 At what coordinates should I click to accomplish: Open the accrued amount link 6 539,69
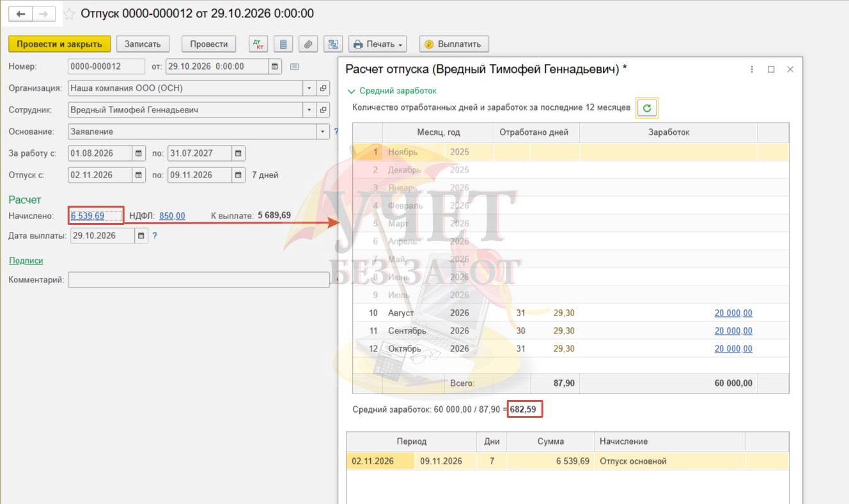pyautogui.click(x=88, y=216)
